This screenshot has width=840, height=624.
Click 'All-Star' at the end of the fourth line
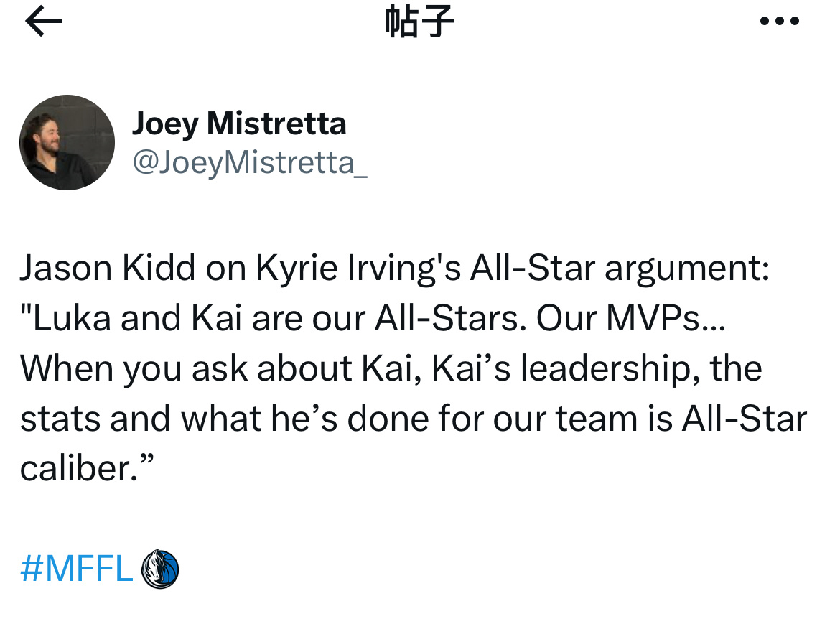point(744,419)
